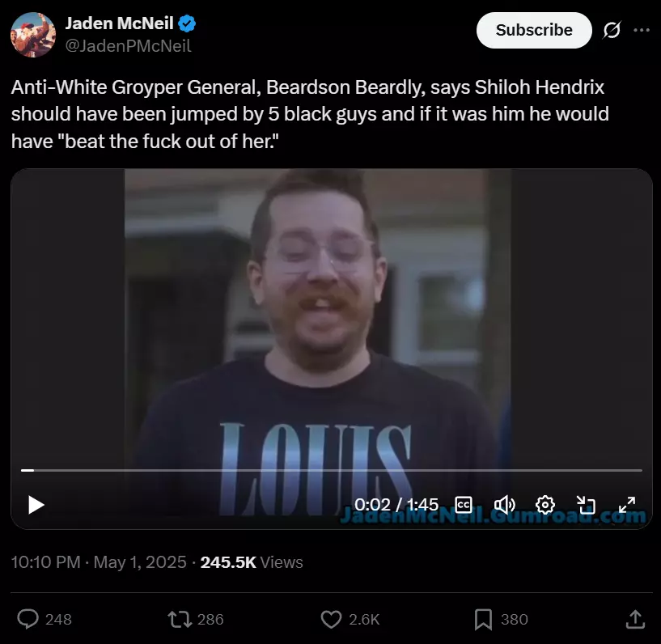Image resolution: width=661 pixels, height=644 pixels.
Task: Visit the @JadenPMcNeil handle link
Action: (x=128, y=46)
